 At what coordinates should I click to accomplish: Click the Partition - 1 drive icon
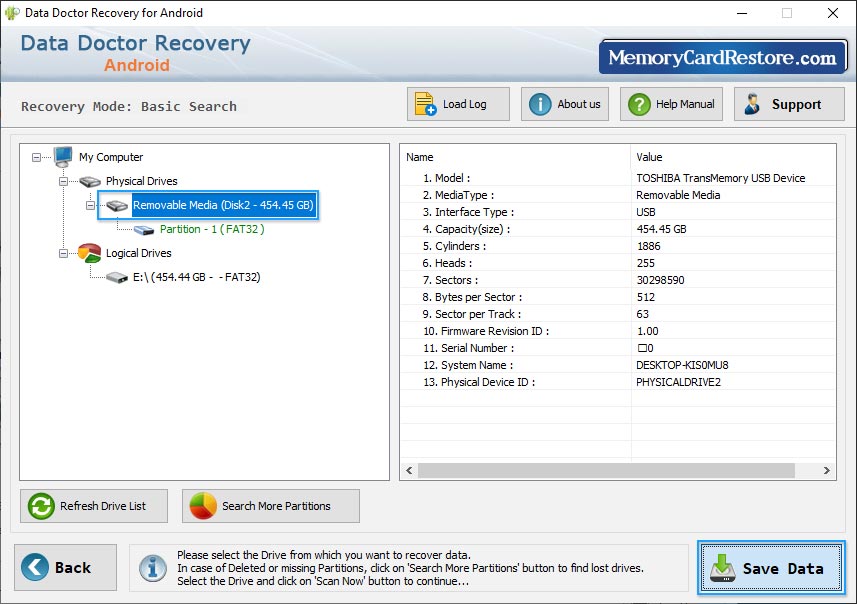[144, 230]
